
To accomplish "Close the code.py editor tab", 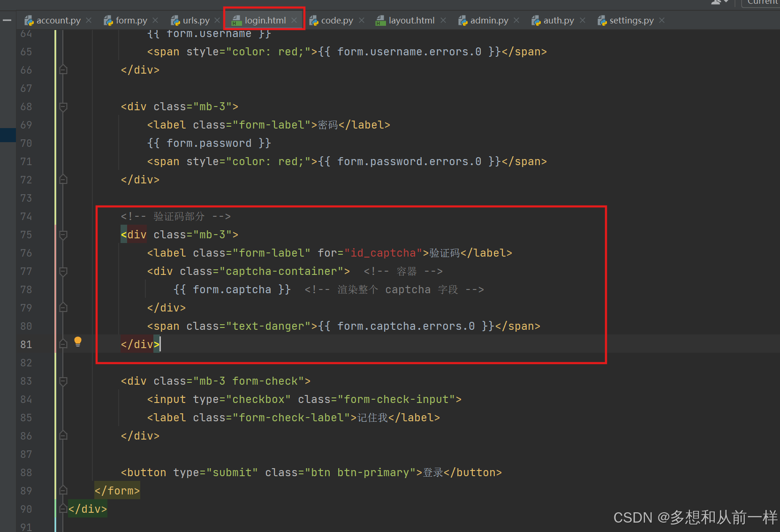I will 361,20.
